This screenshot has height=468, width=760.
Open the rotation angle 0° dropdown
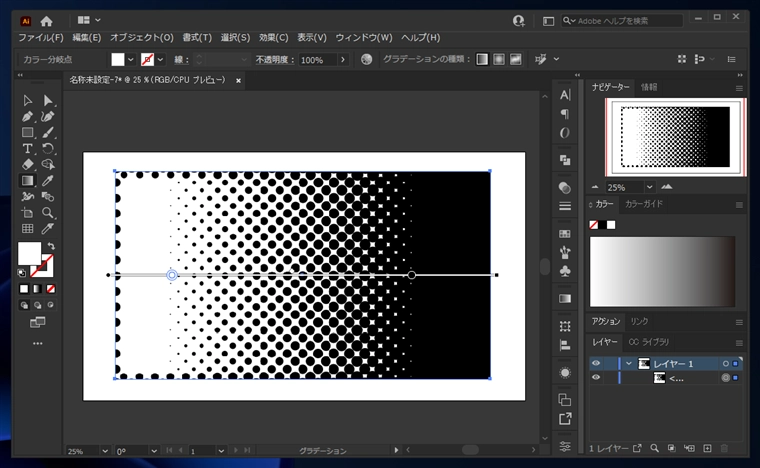point(154,451)
